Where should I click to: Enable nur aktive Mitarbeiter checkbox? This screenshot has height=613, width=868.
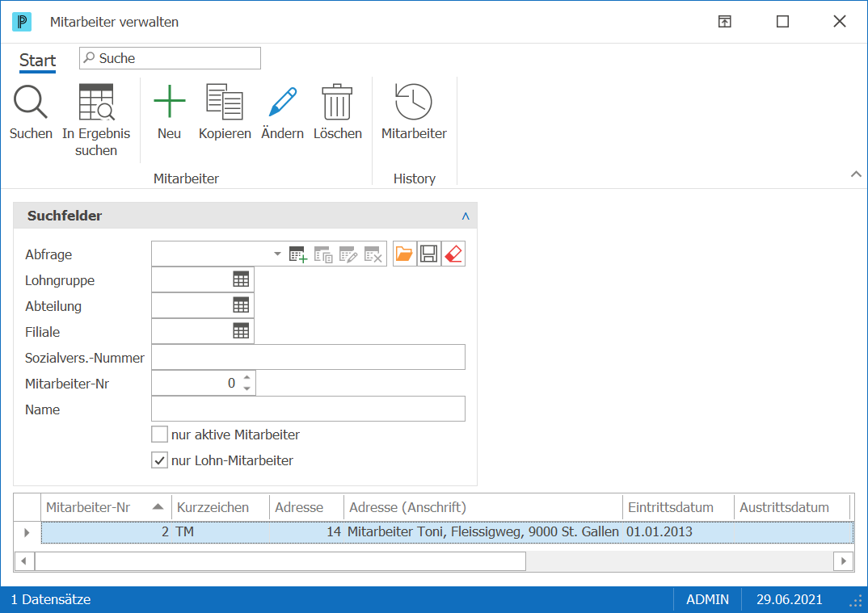tap(159, 435)
